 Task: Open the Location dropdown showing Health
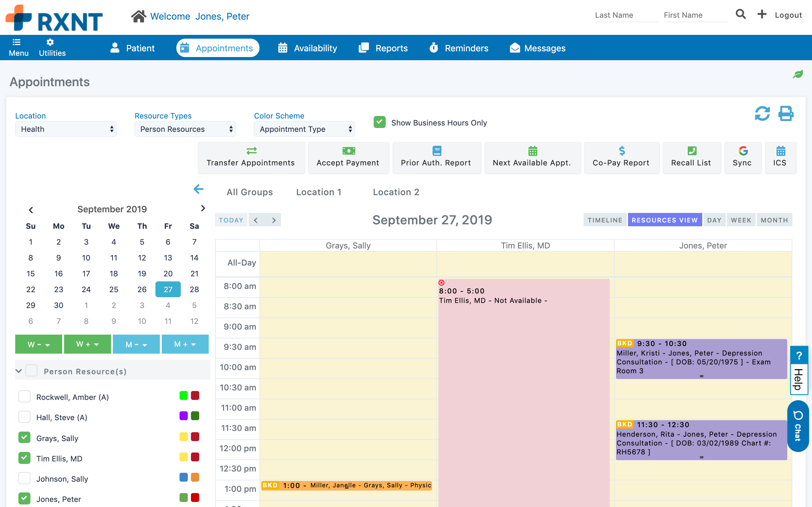coord(66,129)
